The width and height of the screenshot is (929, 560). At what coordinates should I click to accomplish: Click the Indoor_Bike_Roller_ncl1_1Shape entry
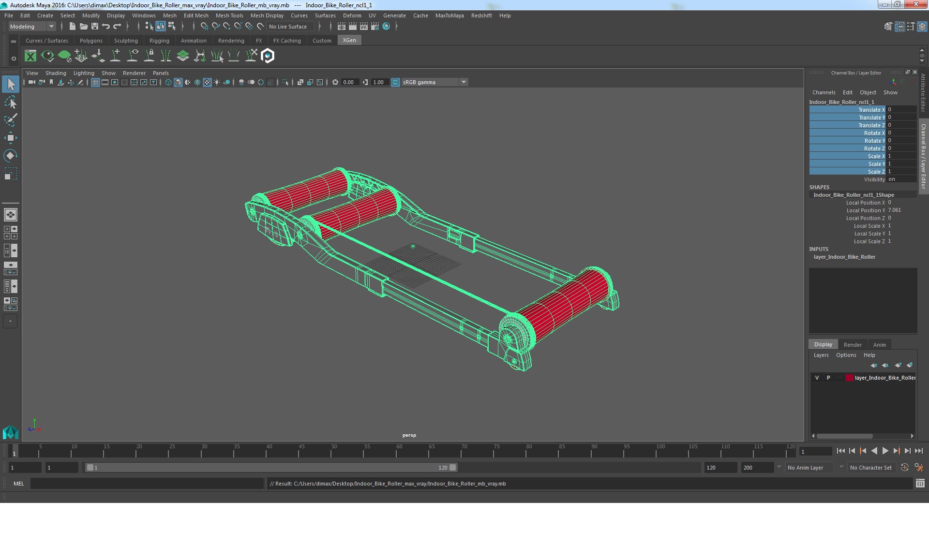pos(854,195)
